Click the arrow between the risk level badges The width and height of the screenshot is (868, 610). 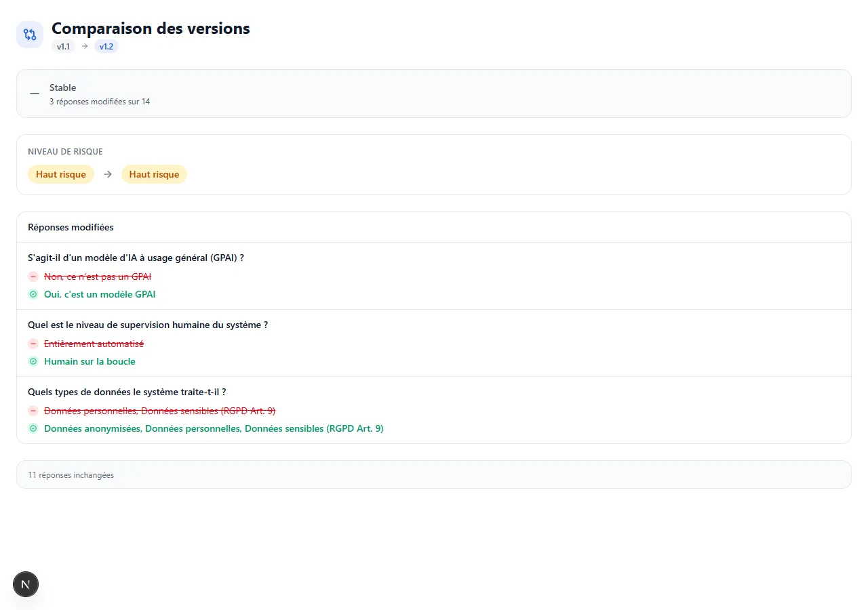point(108,174)
